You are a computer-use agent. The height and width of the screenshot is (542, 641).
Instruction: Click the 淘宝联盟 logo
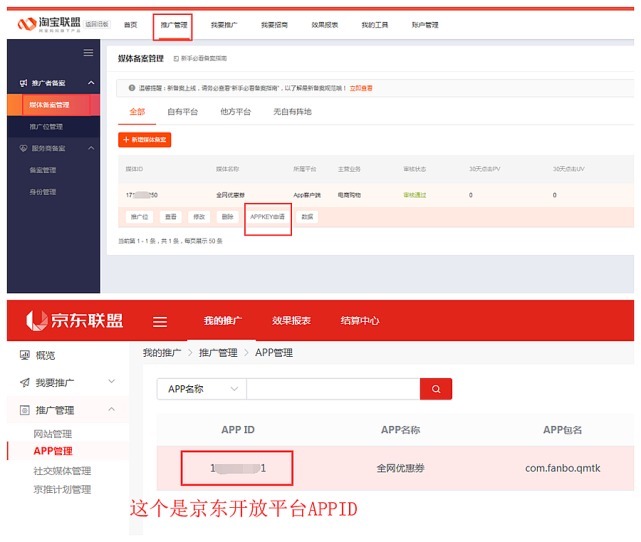click(x=49, y=24)
